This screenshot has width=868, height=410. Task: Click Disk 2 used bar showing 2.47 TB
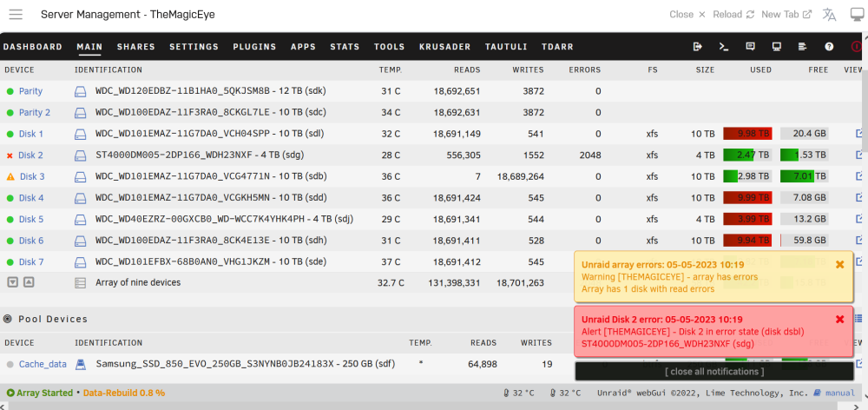(x=747, y=155)
